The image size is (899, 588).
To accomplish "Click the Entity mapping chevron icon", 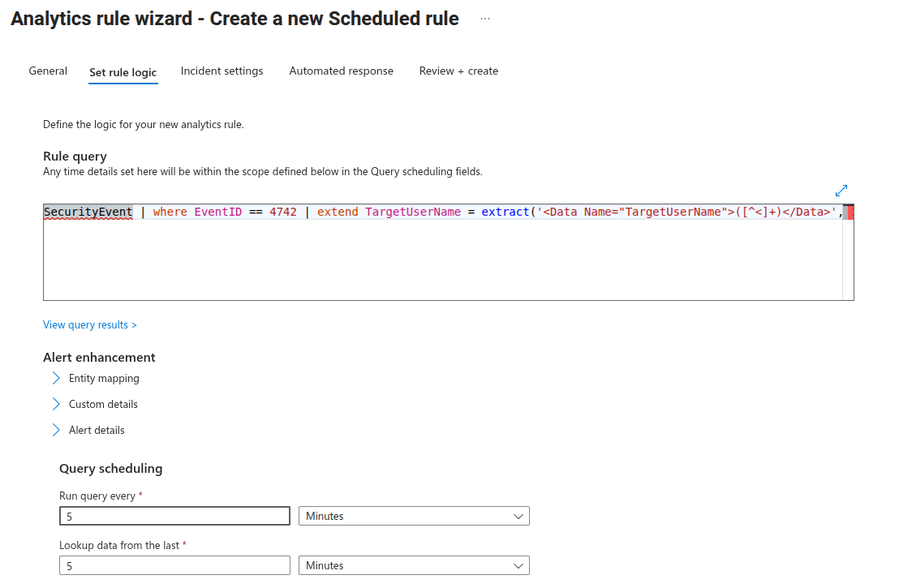I will coord(56,378).
